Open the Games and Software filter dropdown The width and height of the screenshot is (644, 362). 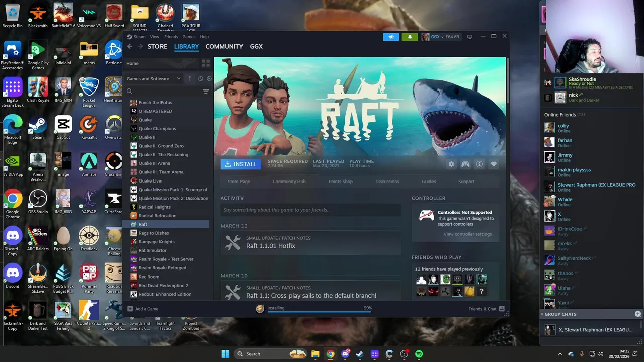[153, 79]
